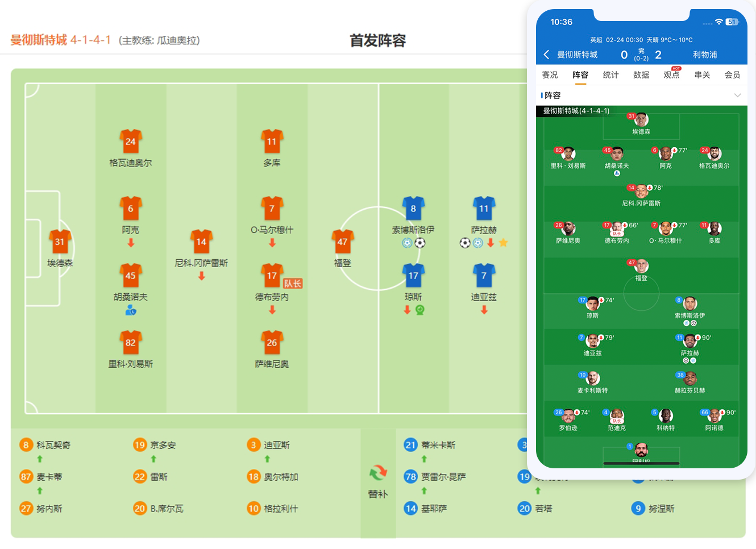756x549 pixels.
Task: Open the 观点 tab with HOT badge
Action: 671,75
